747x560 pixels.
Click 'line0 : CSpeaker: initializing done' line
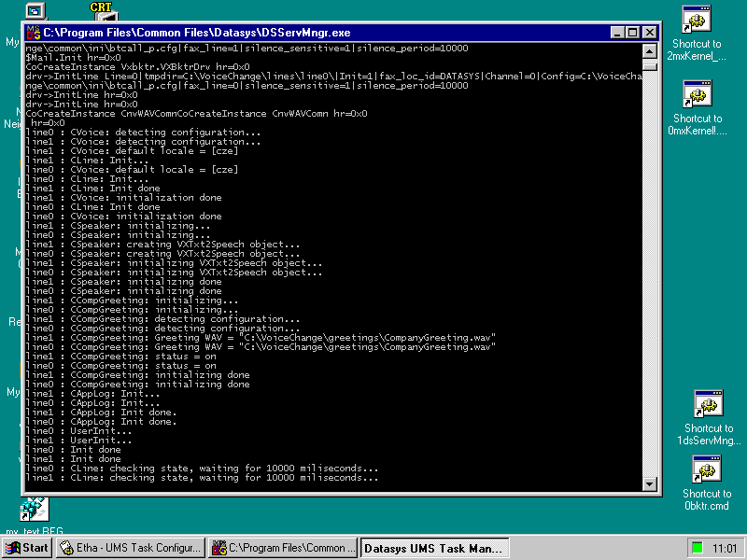tap(124, 291)
